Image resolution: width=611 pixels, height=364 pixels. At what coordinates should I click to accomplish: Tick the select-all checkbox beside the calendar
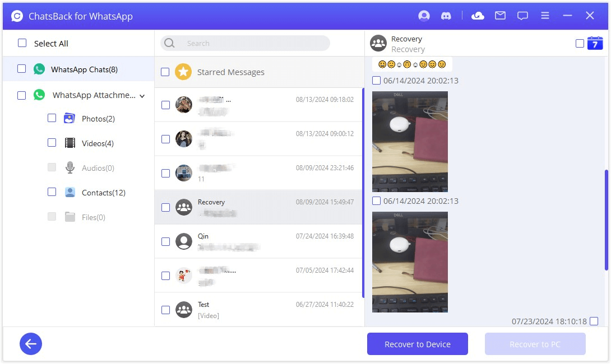click(580, 43)
